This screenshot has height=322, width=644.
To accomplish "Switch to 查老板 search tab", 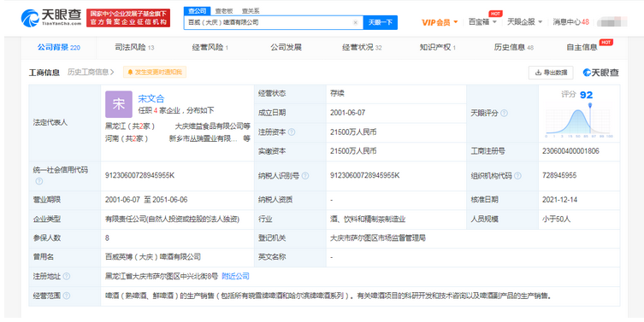I will 224,11.
